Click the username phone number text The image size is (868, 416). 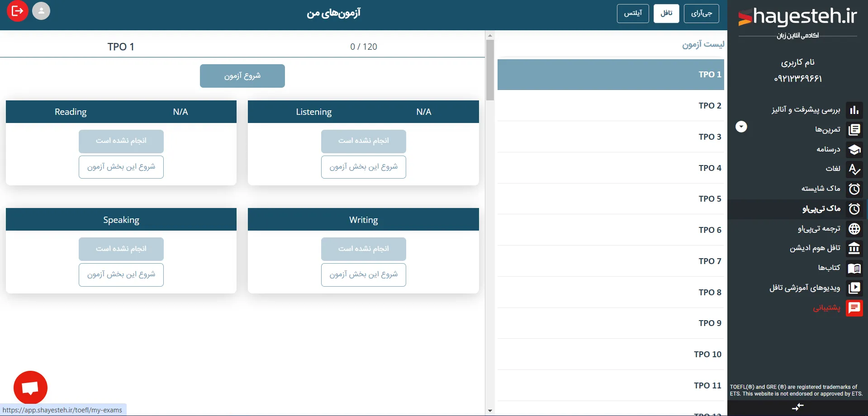tap(797, 79)
